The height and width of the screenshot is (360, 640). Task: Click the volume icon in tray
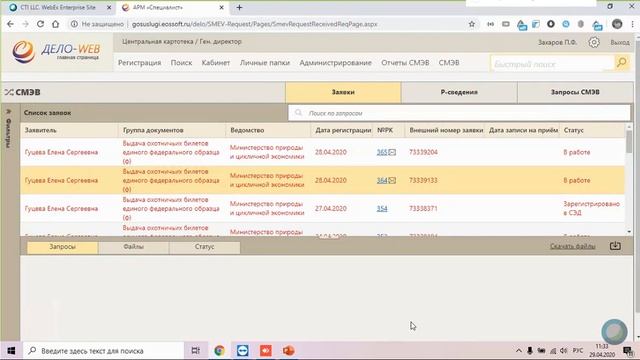(x=564, y=351)
